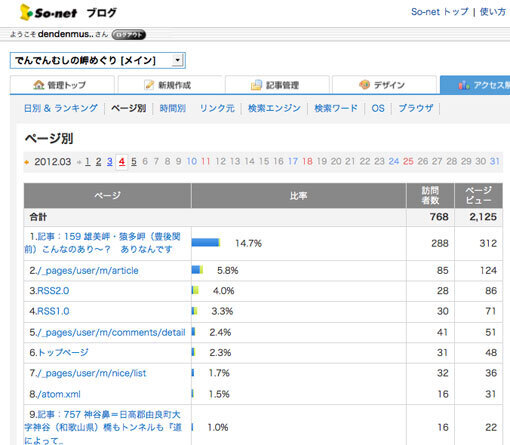Select day 3 in date navigation
The image size is (510, 445).
[x=110, y=162]
